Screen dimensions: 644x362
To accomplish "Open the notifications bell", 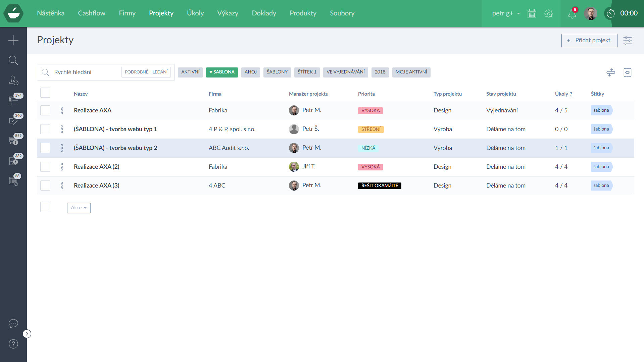I will (x=572, y=14).
